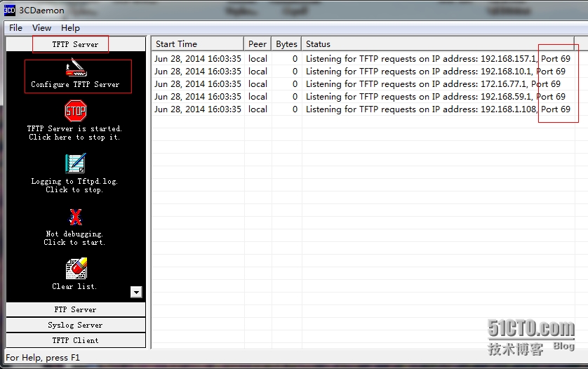Image resolution: width=588 pixels, height=369 pixels.
Task: Select log row for IP 172.16.77.1
Action: (362, 84)
